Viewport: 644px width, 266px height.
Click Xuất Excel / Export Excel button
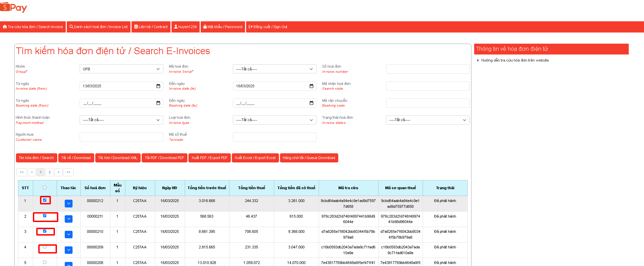click(x=255, y=158)
